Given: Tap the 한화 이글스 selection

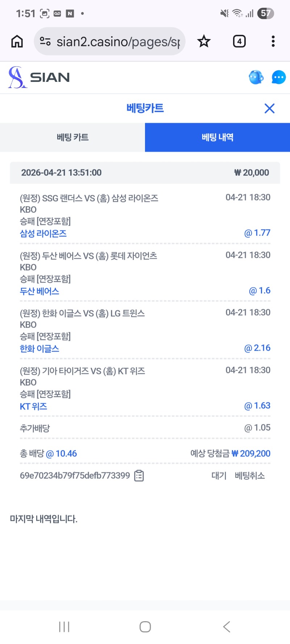Looking at the screenshot, I should 40,349.
